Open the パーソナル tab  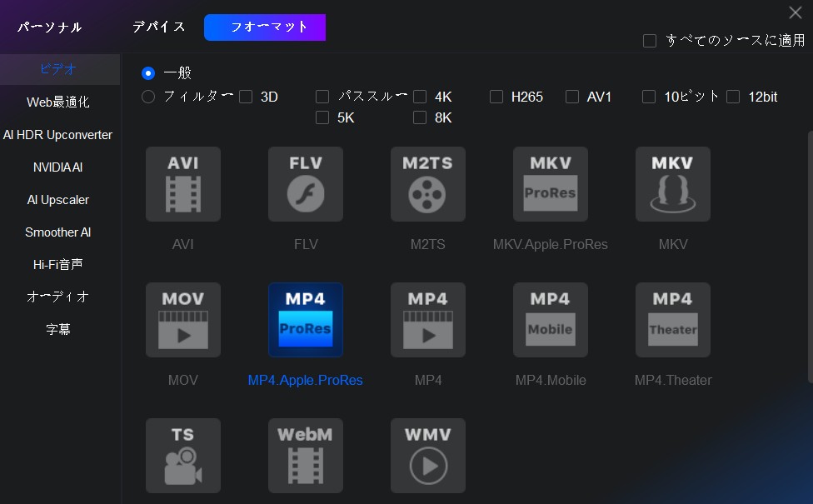50,27
